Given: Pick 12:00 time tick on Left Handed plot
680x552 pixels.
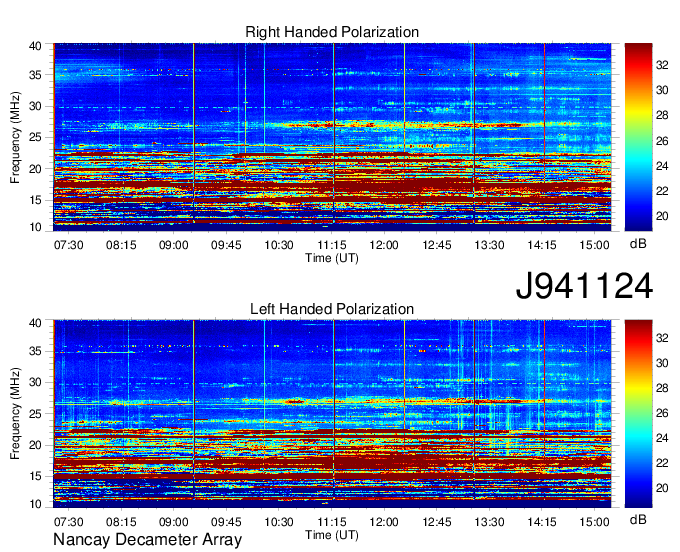Looking at the screenshot, I should pyautogui.click(x=384, y=522).
